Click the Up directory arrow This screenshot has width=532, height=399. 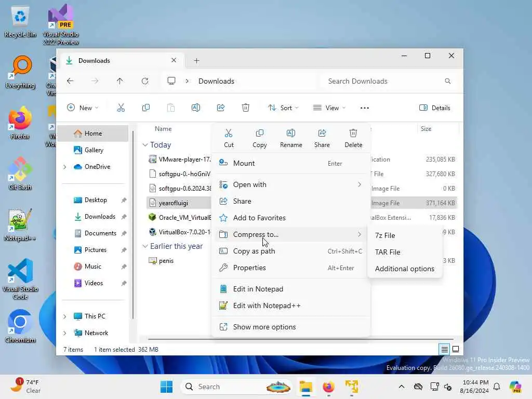point(120,81)
